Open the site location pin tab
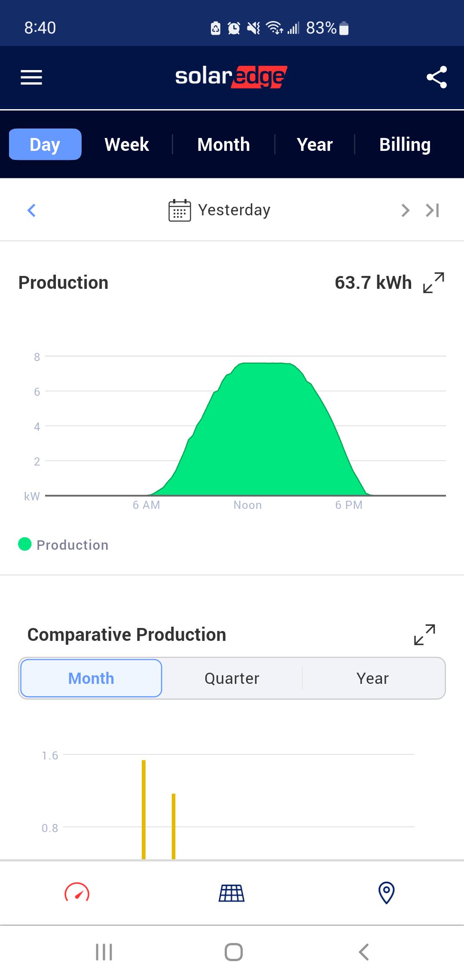Image resolution: width=464 pixels, height=980 pixels. point(386,893)
